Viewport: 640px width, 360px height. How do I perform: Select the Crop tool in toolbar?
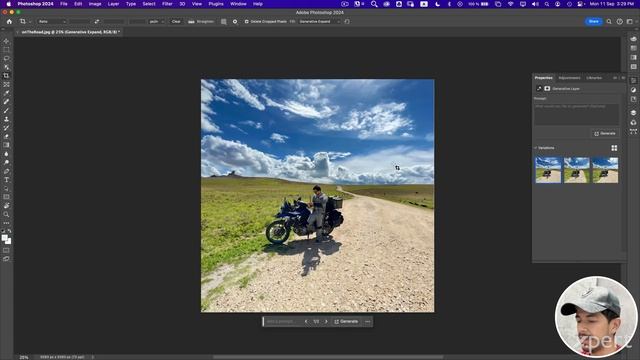pyautogui.click(x=6, y=76)
